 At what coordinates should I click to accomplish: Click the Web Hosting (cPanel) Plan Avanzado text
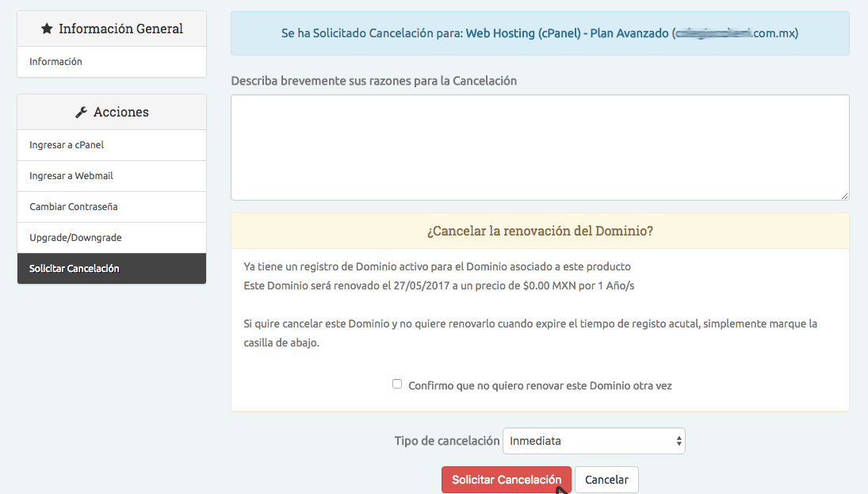click(x=567, y=33)
